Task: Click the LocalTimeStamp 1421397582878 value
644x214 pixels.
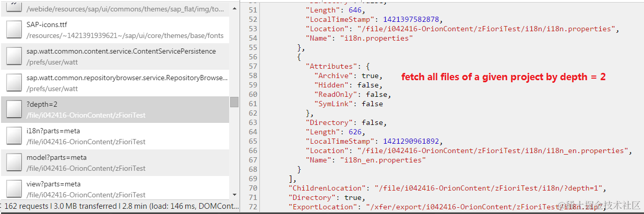Action: click(x=411, y=19)
